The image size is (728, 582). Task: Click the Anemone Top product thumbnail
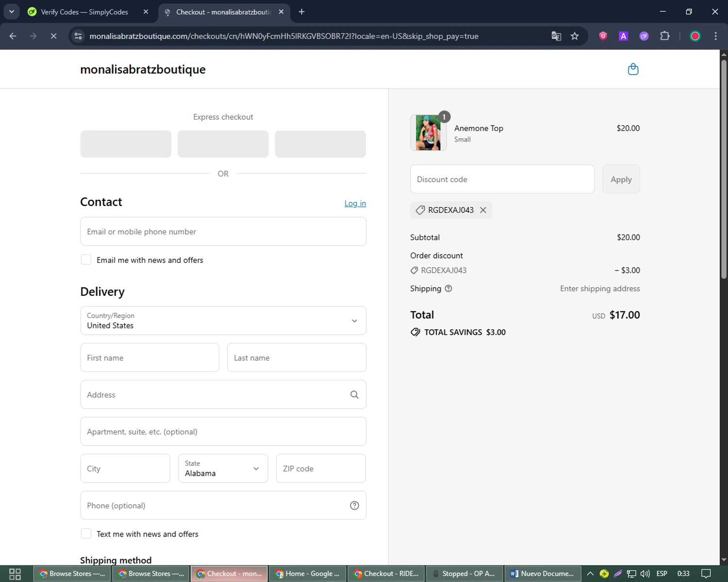coord(428,132)
